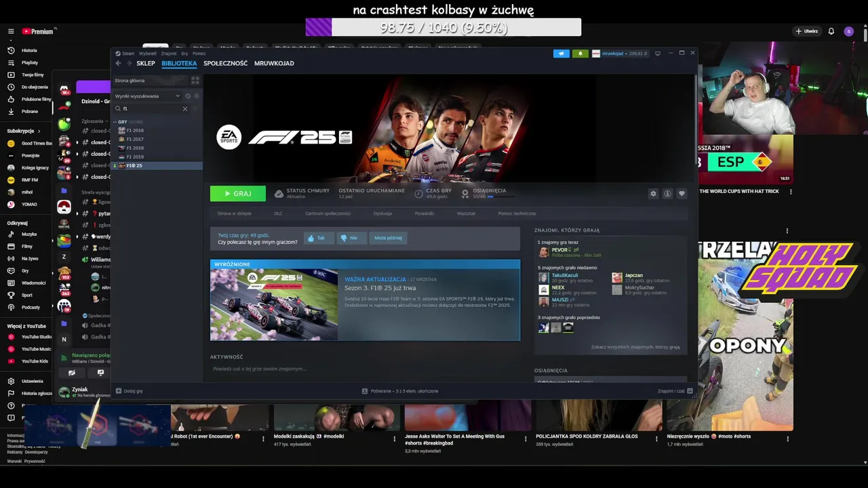Screen dimensions: 868x488
Task: Click the downloads icon in Steam footer
Action: pos(365,391)
